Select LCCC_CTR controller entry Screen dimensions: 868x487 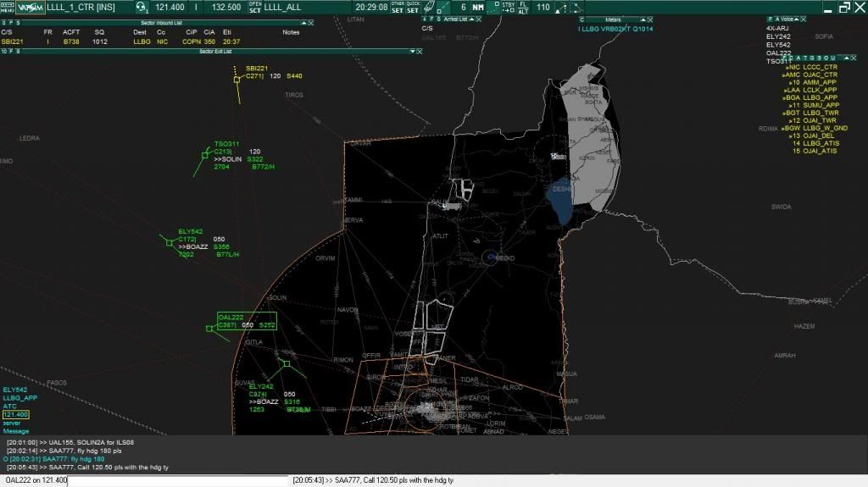(x=820, y=67)
